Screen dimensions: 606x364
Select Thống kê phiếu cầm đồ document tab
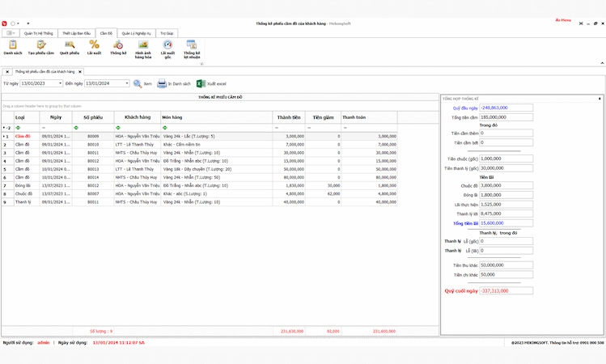44,72
